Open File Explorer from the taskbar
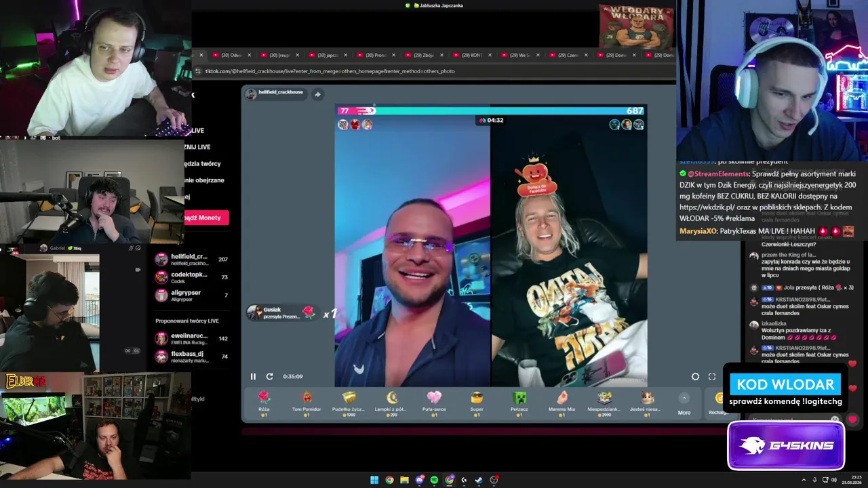The width and height of the screenshot is (868, 488). [404, 480]
